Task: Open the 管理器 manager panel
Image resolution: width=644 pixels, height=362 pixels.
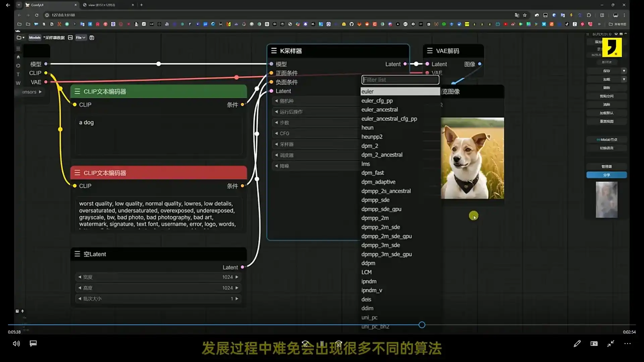Action: tap(607, 166)
